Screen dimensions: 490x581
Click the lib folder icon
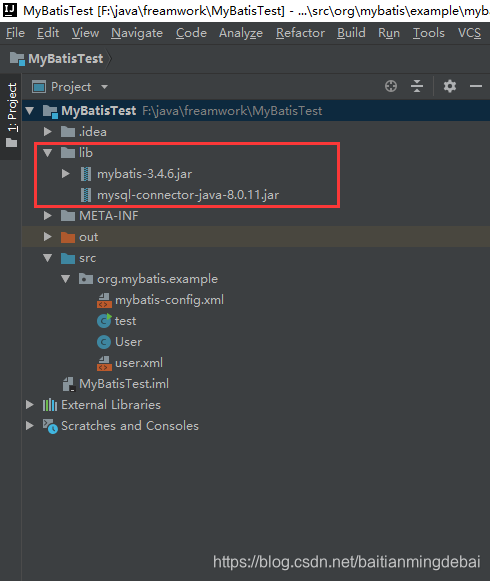[x=68, y=153]
